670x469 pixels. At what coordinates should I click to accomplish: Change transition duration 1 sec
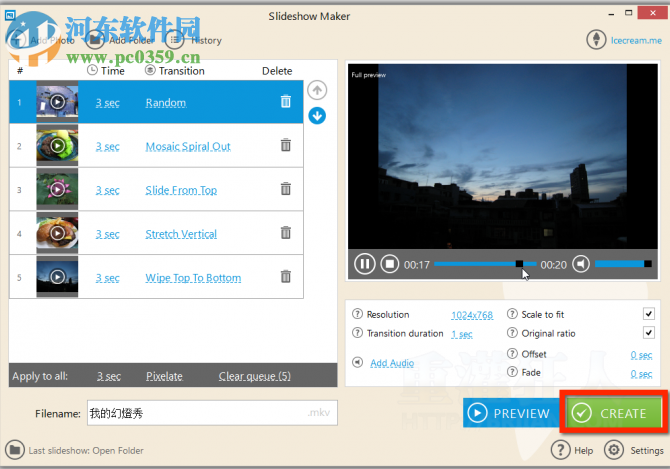click(x=462, y=334)
